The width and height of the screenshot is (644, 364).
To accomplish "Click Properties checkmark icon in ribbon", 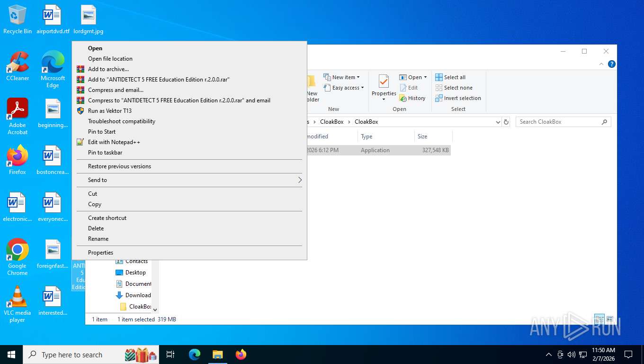I will [x=384, y=81].
